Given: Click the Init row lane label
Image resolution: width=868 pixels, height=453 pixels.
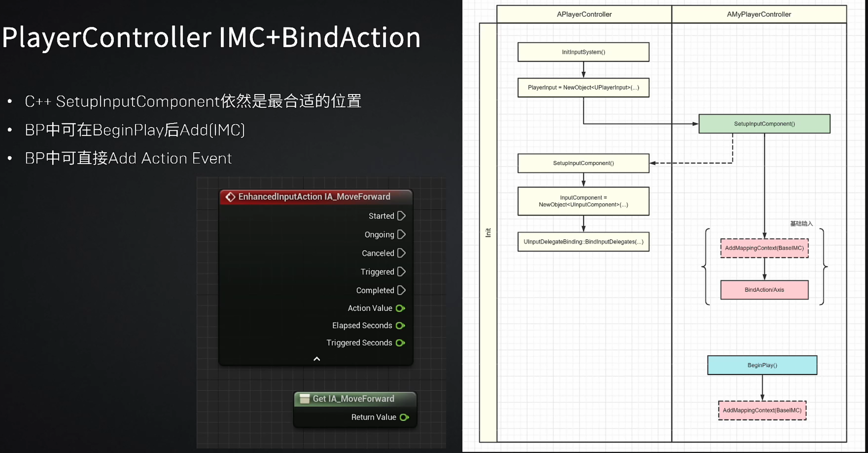Looking at the screenshot, I should (x=488, y=232).
